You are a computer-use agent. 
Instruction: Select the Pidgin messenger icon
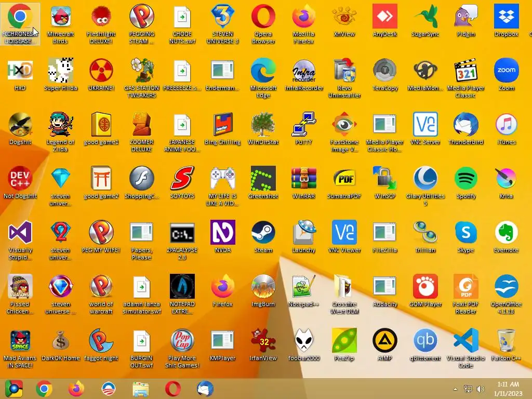tap(465, 16)
